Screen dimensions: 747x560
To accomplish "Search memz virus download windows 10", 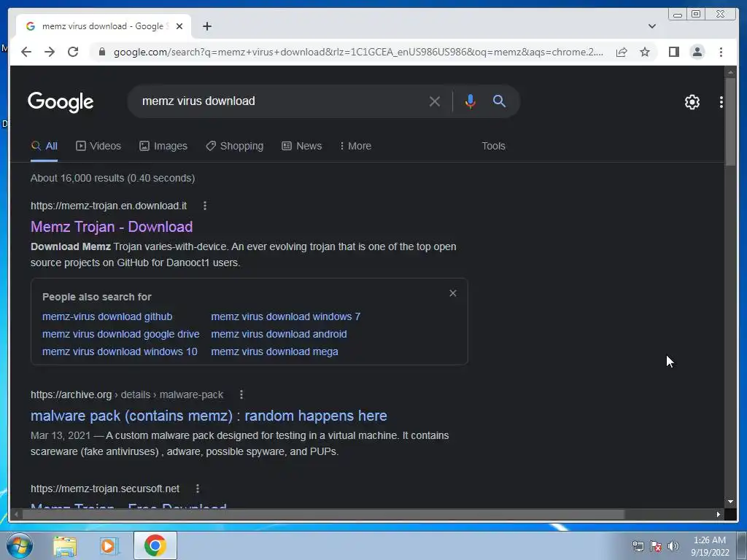I will [120, 351].
